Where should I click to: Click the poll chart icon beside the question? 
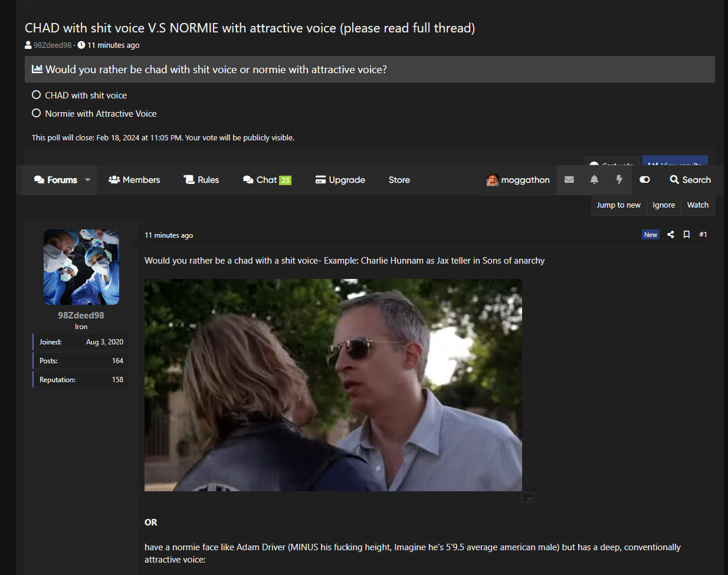tap(37, 69)
